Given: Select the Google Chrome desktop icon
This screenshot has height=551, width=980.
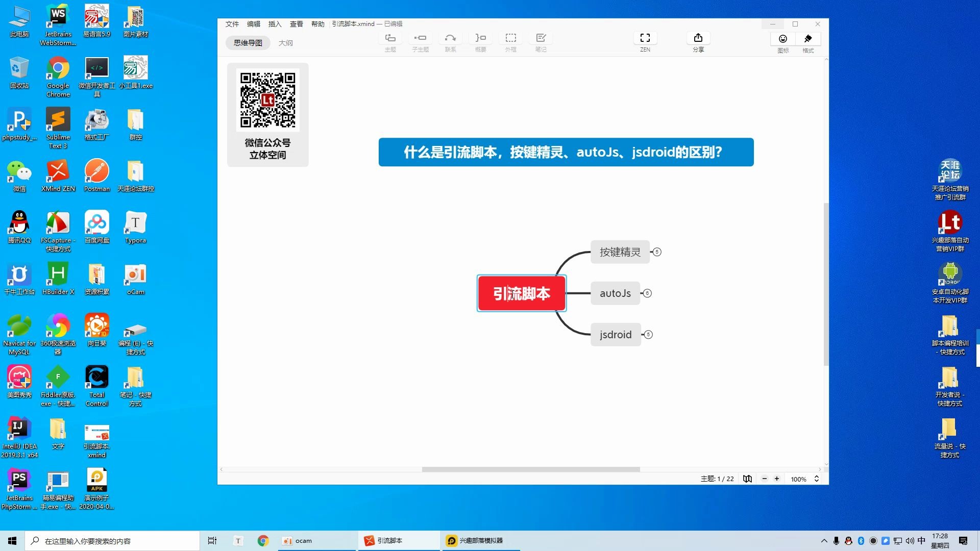Looking at the screenshot, I should click(58, 77).
